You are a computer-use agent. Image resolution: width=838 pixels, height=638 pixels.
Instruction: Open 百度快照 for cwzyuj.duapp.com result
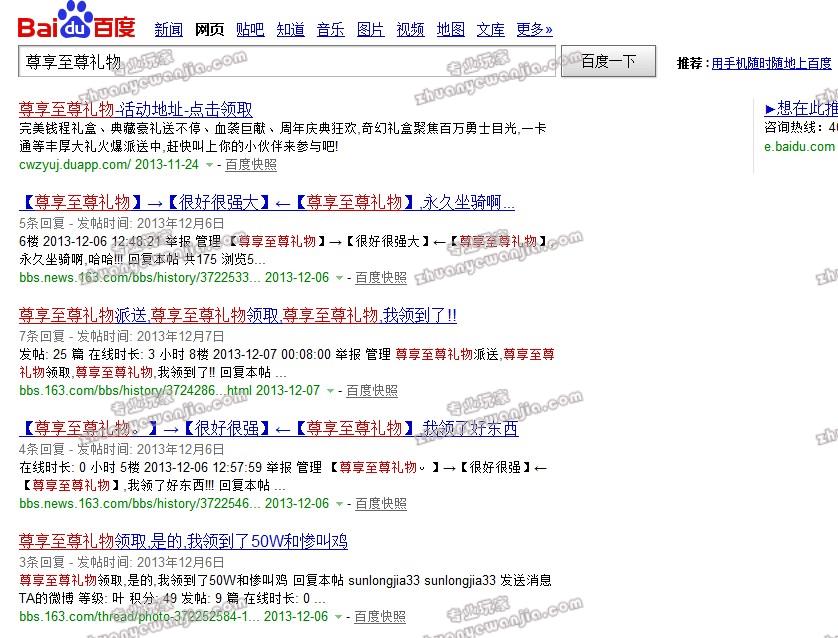coord(251,165)
